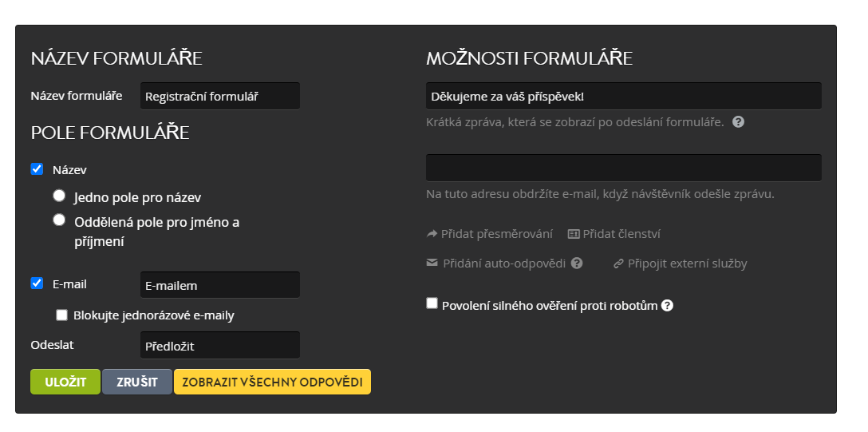Click the empty notification e-mail address field
This screenshot has height=432, width=868.
[623, 168]
